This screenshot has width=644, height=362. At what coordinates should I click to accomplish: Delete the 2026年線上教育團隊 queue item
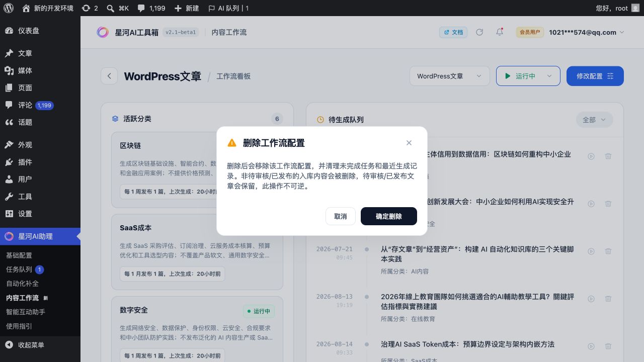608,299
